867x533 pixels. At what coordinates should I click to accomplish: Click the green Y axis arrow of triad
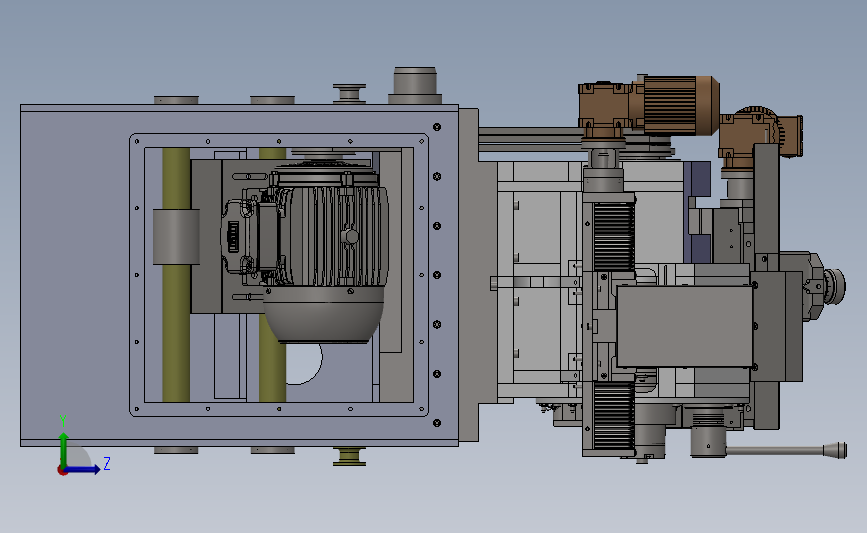[64, 449]
